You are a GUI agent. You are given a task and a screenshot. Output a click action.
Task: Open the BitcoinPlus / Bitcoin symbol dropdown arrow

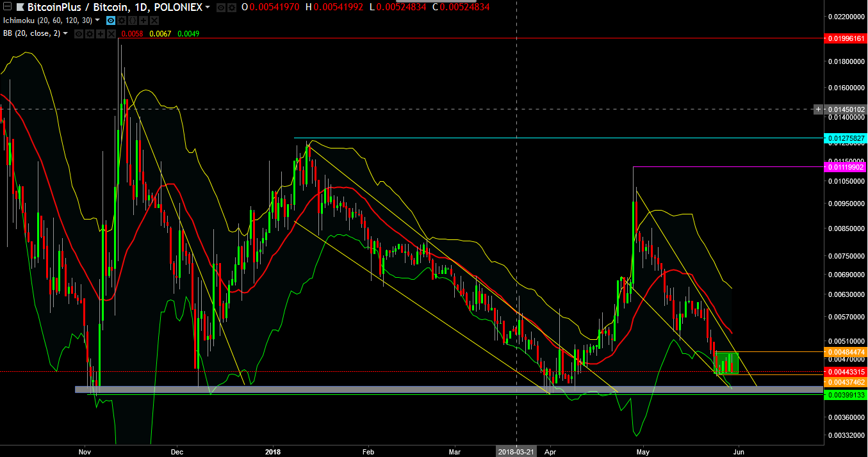[x=207, y=7]
